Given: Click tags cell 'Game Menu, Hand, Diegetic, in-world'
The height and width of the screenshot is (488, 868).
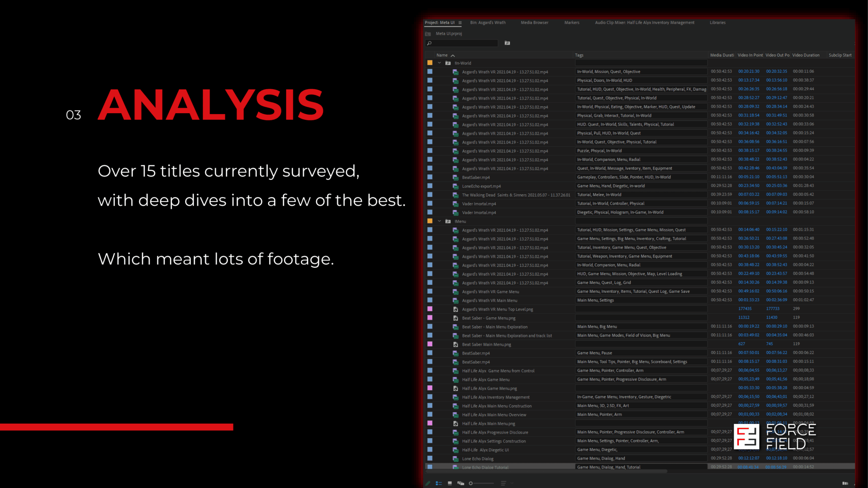Looking at the screenshot, I should [641, 186].
